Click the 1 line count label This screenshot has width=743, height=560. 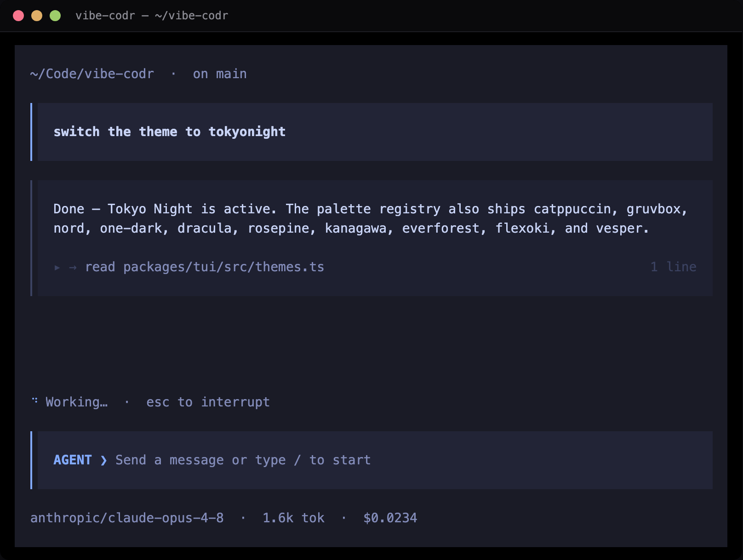click(x=673, y=267)
